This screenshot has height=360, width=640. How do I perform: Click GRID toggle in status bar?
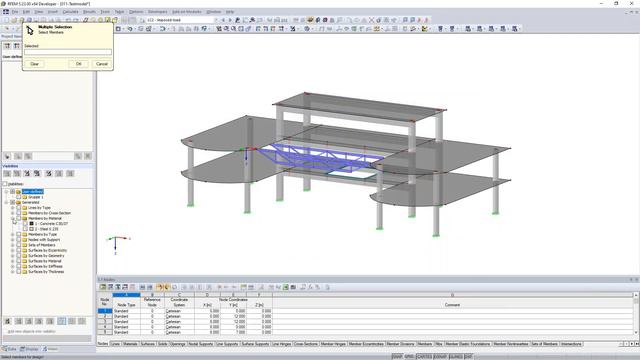point(409,357)
